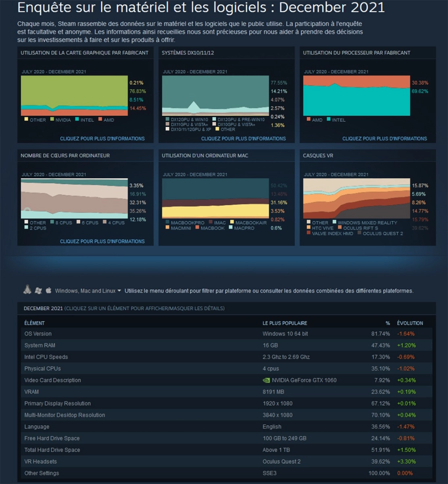Viewport: 448px width, 484px height.
Task: Expand the VR Headsets row
Action: 227,461
